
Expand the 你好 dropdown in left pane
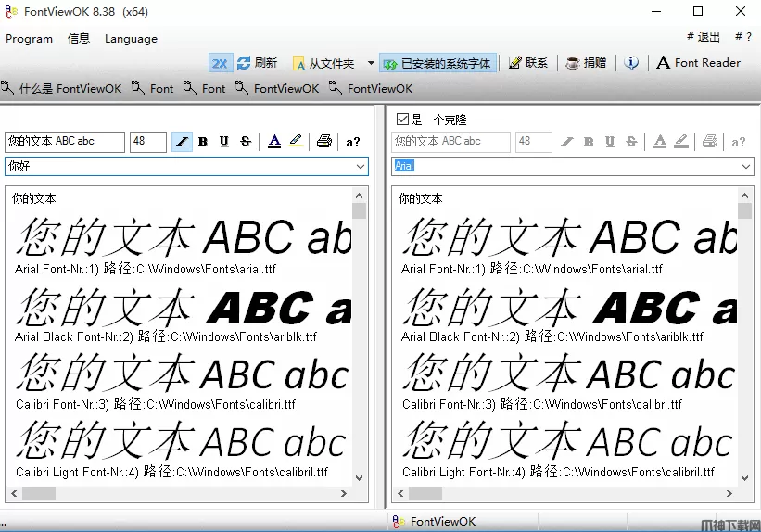coord(361,167)
